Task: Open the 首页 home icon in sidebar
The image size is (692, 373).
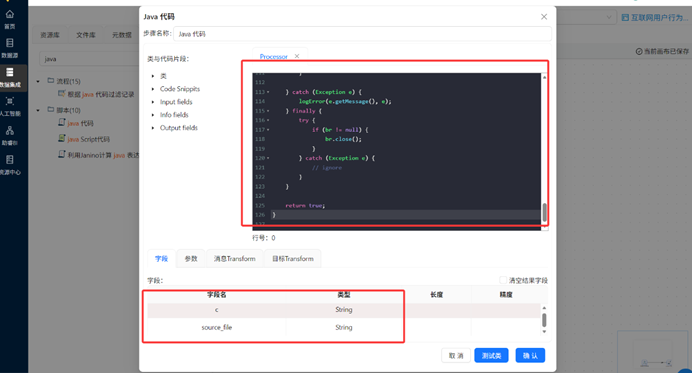Action: (x=10, y=15)
